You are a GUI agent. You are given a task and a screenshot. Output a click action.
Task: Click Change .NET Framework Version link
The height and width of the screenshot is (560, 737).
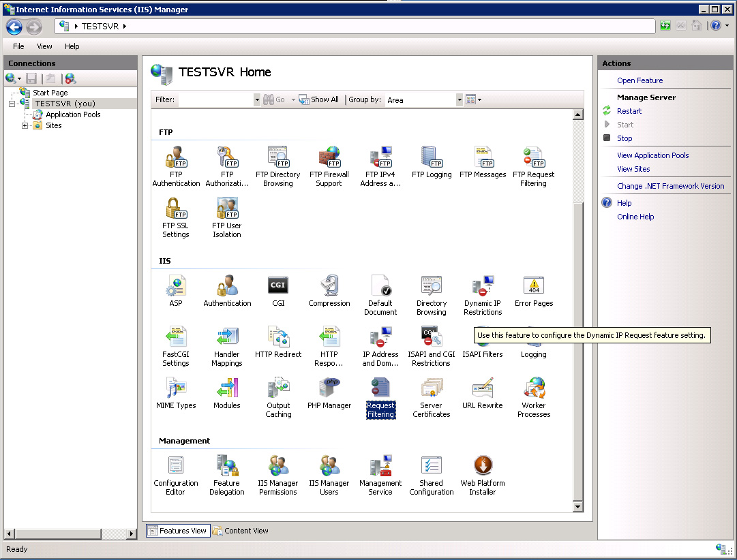(x=670, y=186)
